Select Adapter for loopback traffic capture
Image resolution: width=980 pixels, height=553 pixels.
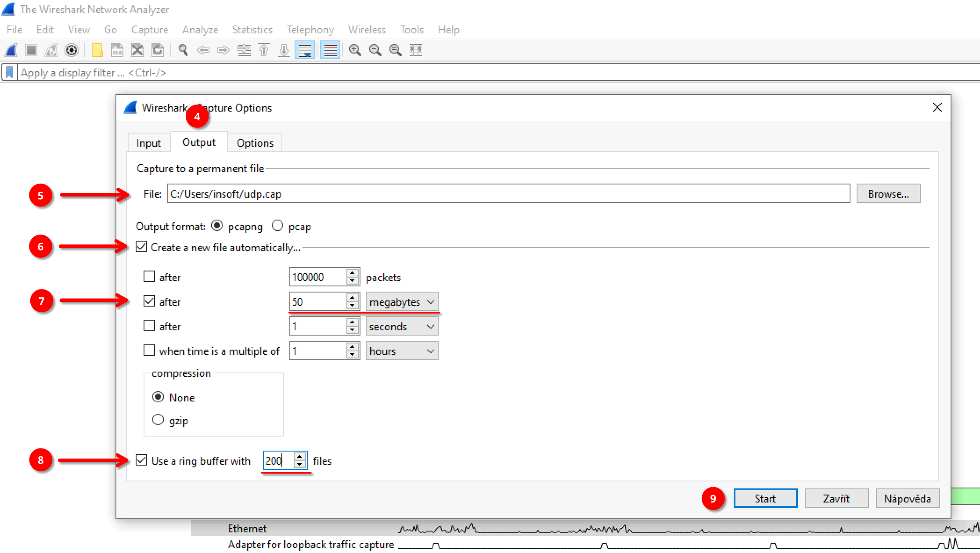pyautogui.click(x=311, y=544)
